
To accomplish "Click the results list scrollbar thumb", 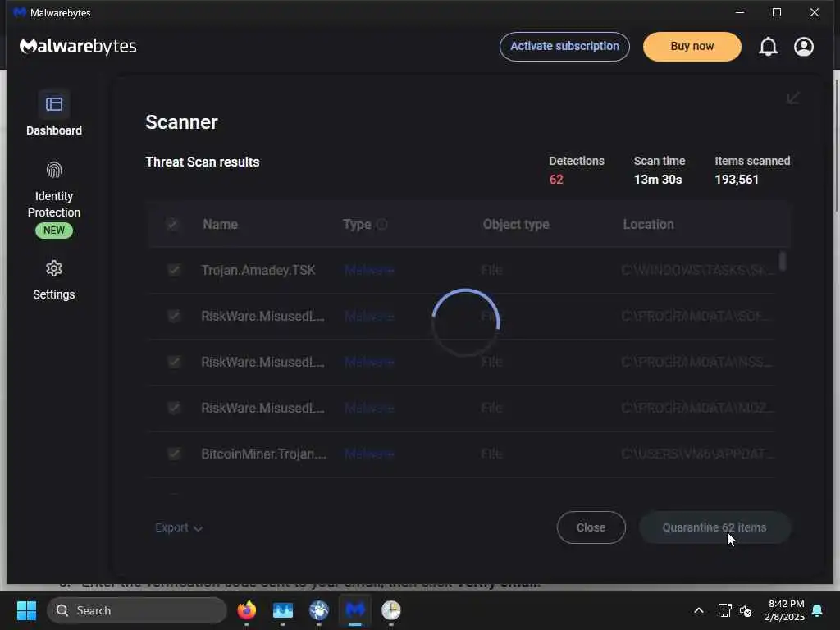I will (x=783, y=262).
